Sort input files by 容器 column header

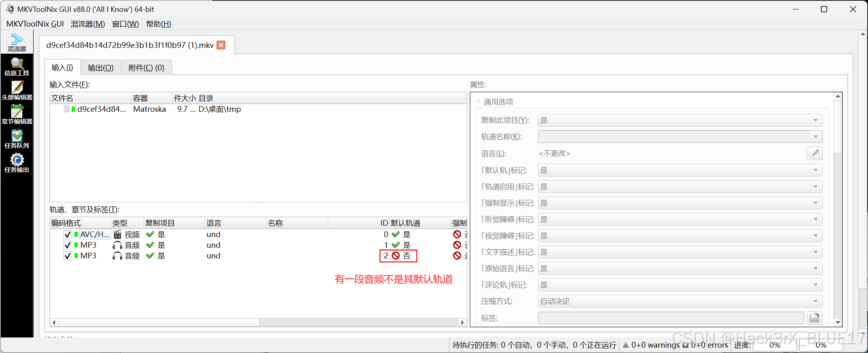pos(152,98)
